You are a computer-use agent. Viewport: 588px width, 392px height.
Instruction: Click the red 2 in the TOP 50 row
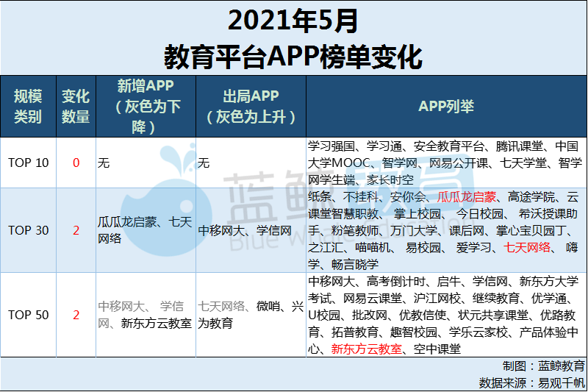76,315
